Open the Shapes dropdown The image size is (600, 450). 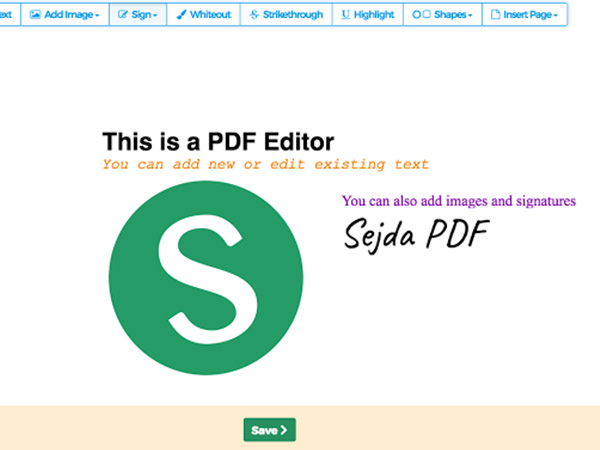(x=443, y=15)
